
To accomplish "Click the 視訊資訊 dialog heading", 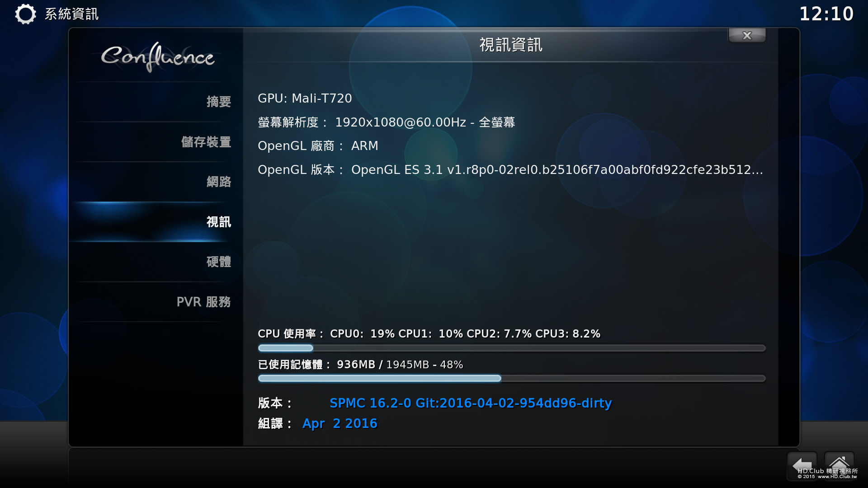I will [510, 45].
